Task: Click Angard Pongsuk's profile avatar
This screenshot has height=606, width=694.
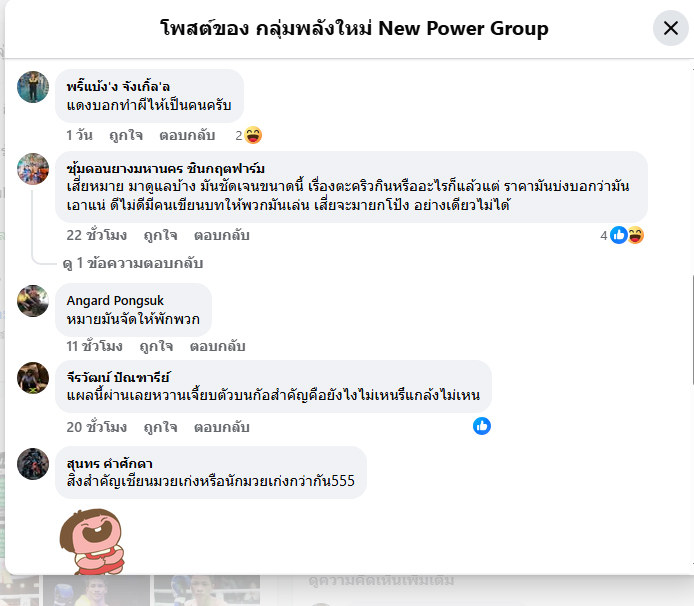Action: coord(33,301)
